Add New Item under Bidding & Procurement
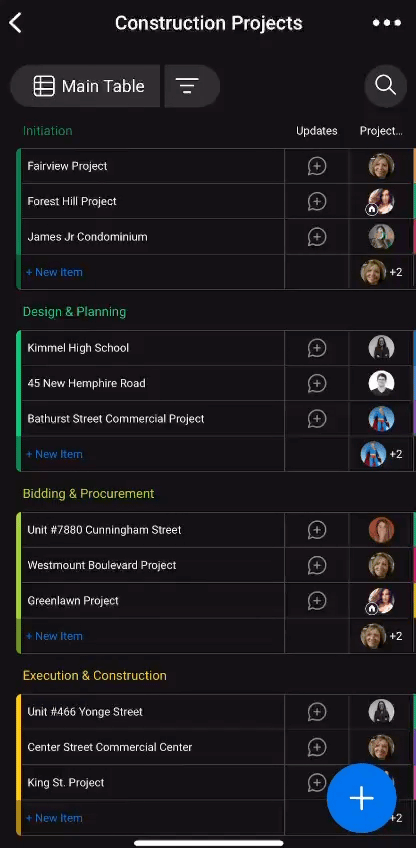 pyautogui.click(x=54, y=636)
